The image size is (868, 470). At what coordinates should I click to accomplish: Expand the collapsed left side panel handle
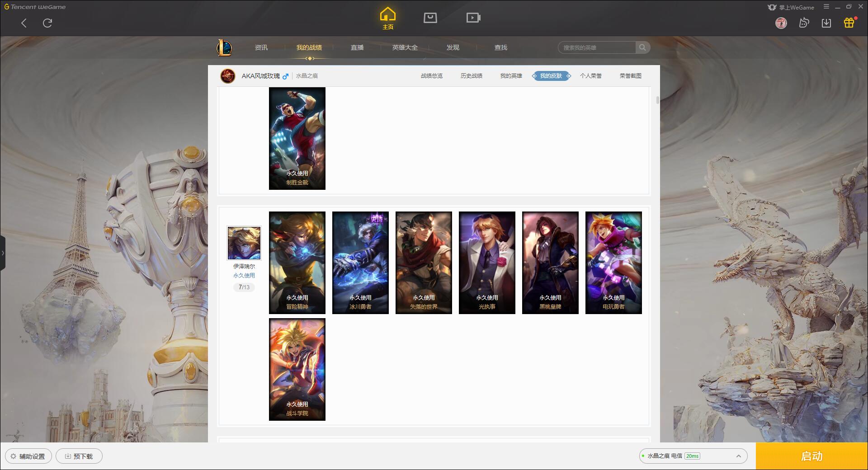[x=3, y=253]
